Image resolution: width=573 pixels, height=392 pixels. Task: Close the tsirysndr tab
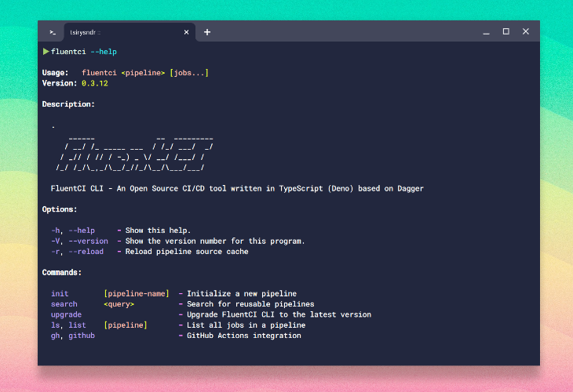tap(186, 32)
